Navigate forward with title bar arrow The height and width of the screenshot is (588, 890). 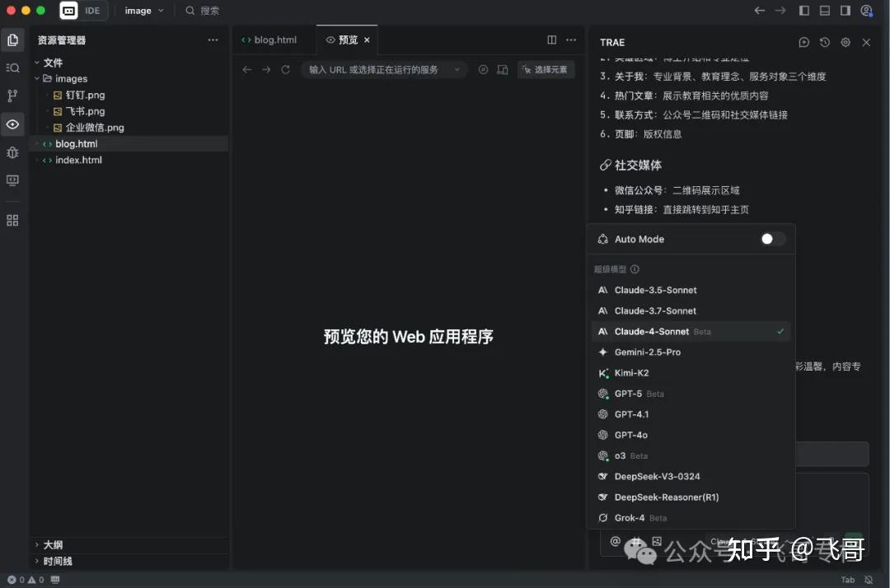pos(780,11)
